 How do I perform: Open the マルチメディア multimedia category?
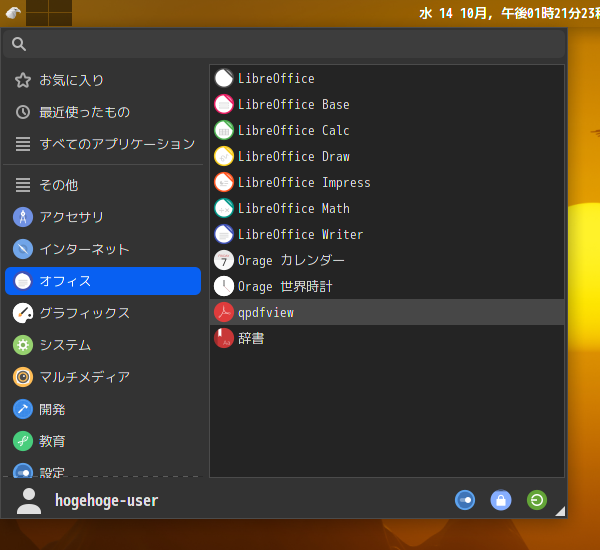[103, 377]
